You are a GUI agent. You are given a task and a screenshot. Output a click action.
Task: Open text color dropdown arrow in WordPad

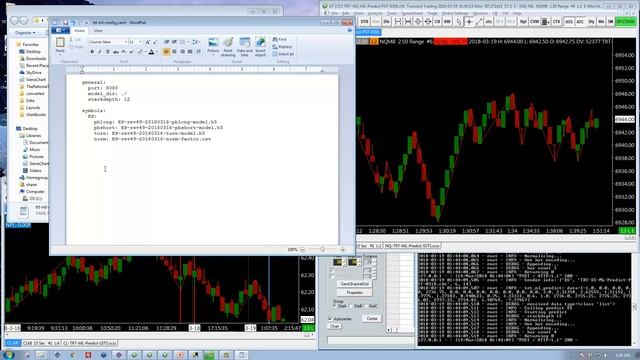coord(156,52)
